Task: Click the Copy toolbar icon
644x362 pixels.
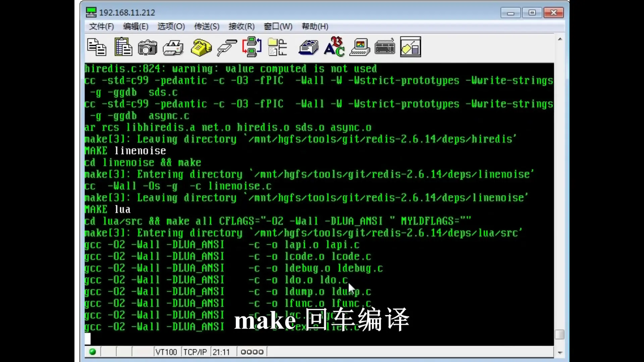Action: 97,47
